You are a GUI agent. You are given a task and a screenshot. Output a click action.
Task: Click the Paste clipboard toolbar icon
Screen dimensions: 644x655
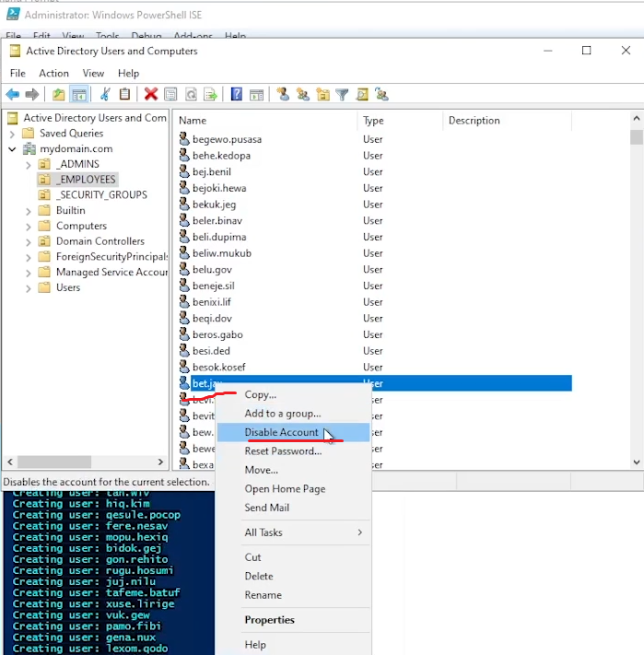coord(124,94)
